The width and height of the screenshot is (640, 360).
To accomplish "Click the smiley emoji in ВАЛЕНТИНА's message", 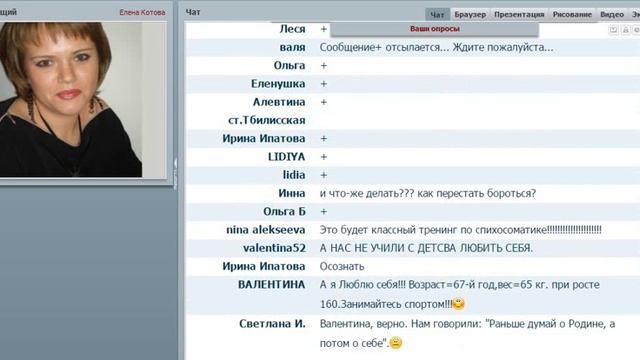I will 459,304.
